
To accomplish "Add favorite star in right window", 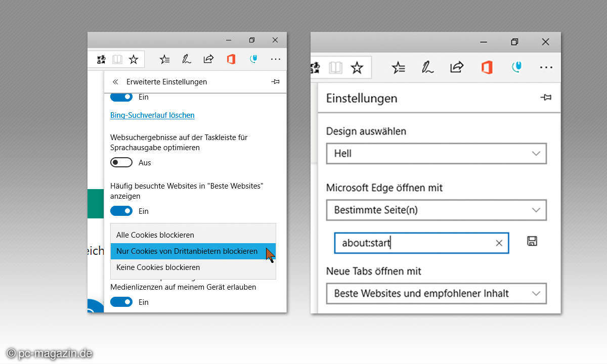I will (x=357, y=68).
